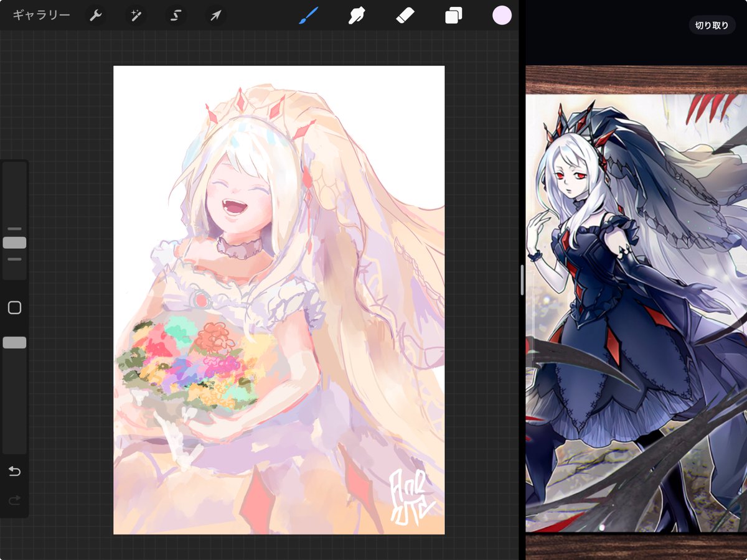Click the brush opacity slider handle
The height and width of the screenshot is (560, 747).
[14, 342]
